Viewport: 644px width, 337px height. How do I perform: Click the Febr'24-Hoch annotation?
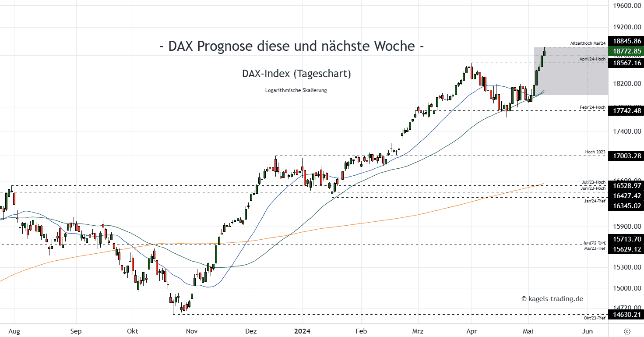(592, 107)
